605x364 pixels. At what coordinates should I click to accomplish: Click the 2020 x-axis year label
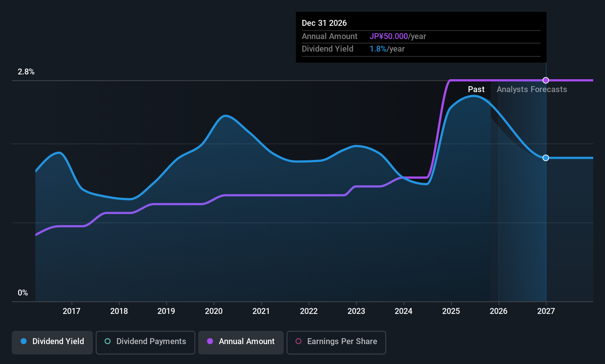pos(214,311)
